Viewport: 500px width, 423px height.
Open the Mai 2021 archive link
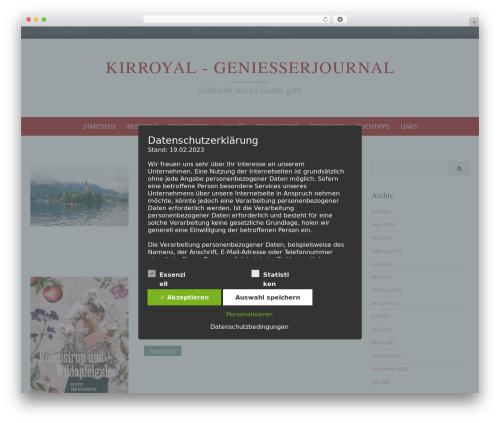pyautogui.click(x=381, y=330)
